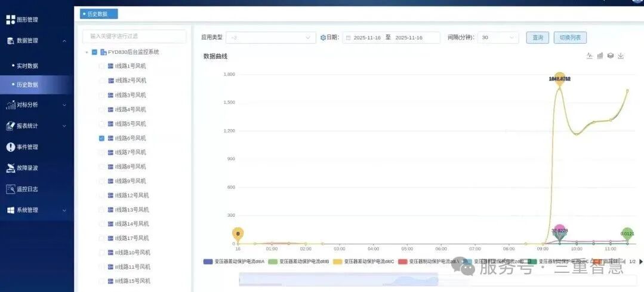Open 事件管理 in the sidebar
The image size is (644, 292).
pos(27,147)
